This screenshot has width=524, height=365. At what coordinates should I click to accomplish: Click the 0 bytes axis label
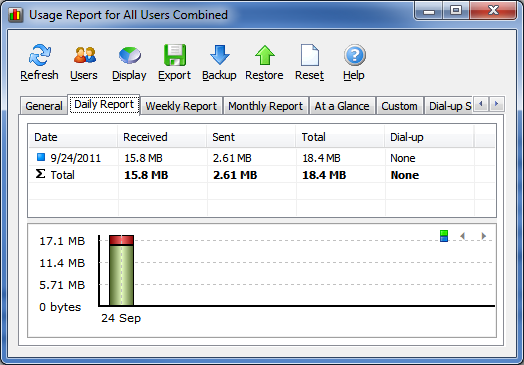60,307
